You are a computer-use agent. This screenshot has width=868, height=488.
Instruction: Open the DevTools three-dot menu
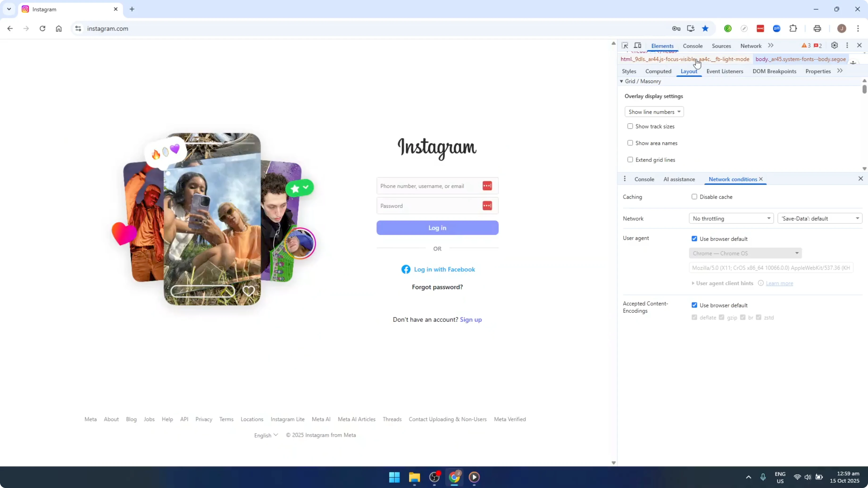847,45
